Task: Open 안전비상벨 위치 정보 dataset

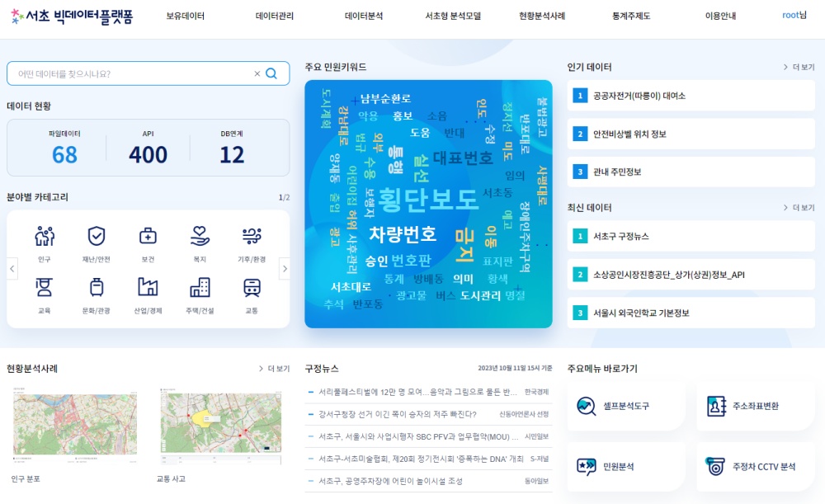Action: 691,134
